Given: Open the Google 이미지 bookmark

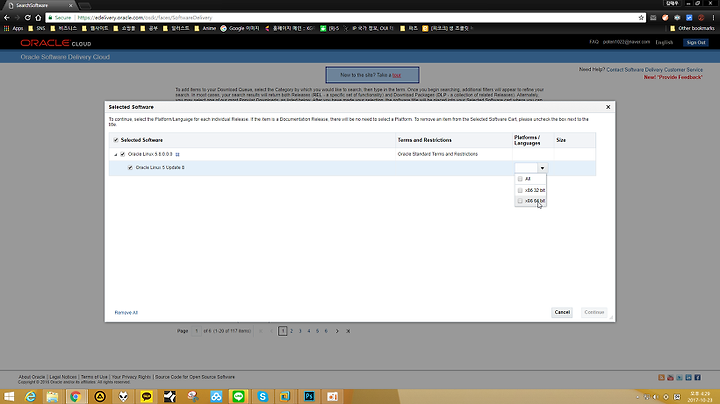Looking at the screenshot, I should coord(240,28).
